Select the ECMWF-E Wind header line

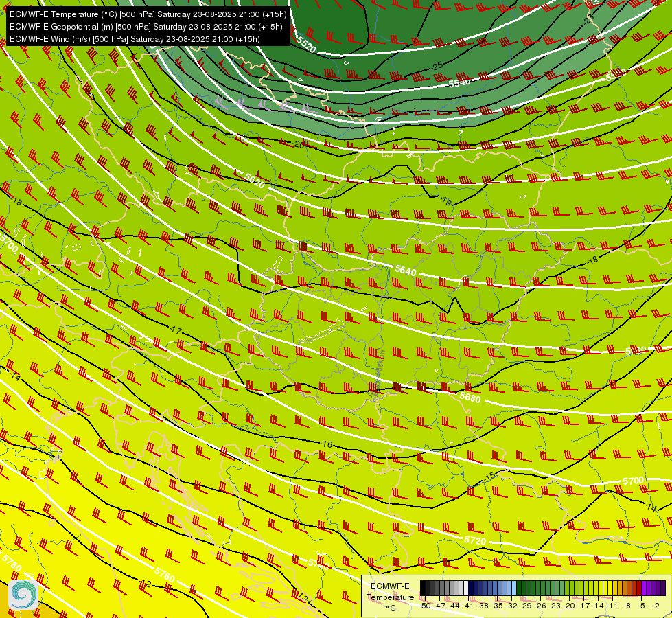[x=135, y=39]
